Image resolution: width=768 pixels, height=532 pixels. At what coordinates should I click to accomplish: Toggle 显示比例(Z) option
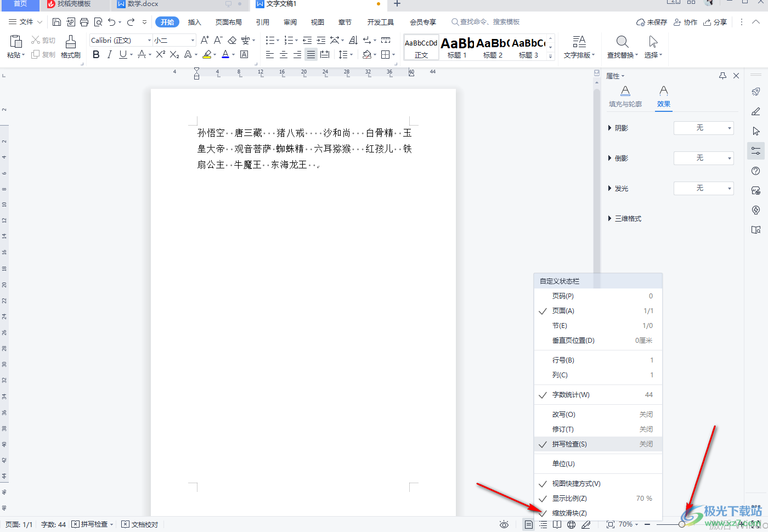[x=598, y=498]
